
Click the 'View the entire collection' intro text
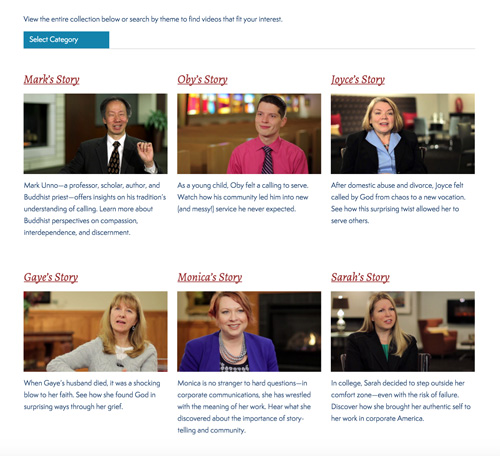[153, 19]
